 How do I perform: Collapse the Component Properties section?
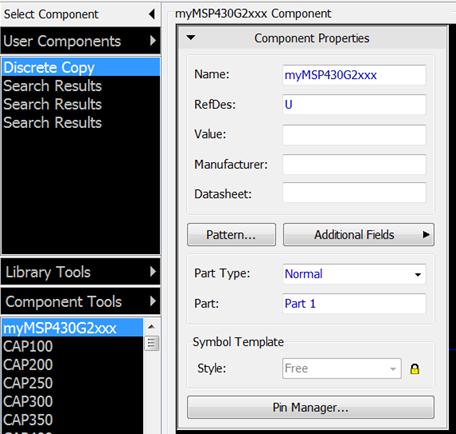(191, 38)
